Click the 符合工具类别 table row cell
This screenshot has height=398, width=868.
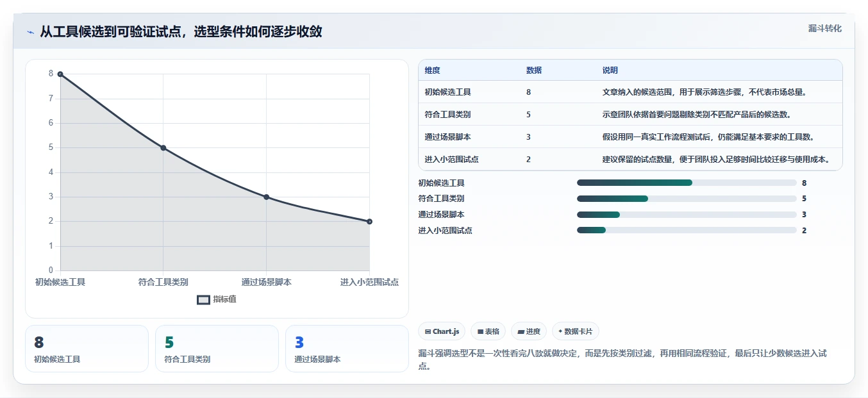447,115
